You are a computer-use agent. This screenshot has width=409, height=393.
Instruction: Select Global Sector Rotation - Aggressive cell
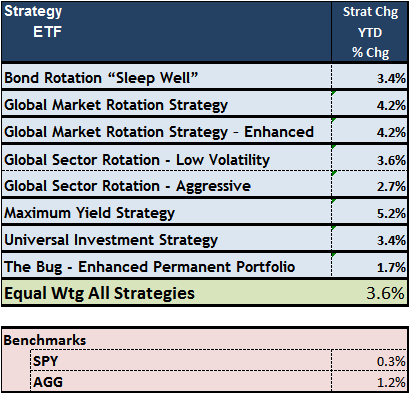tap(167, 184)
